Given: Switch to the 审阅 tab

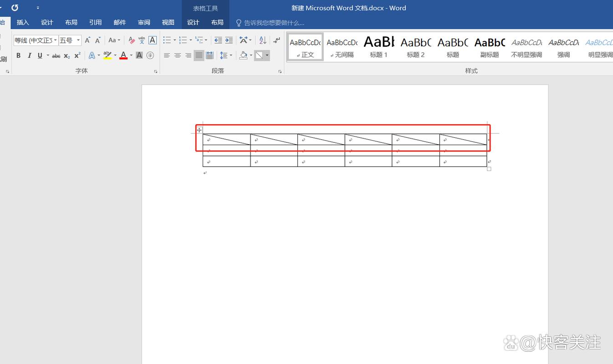Looking at the screenshot, I should coord(144,22).
